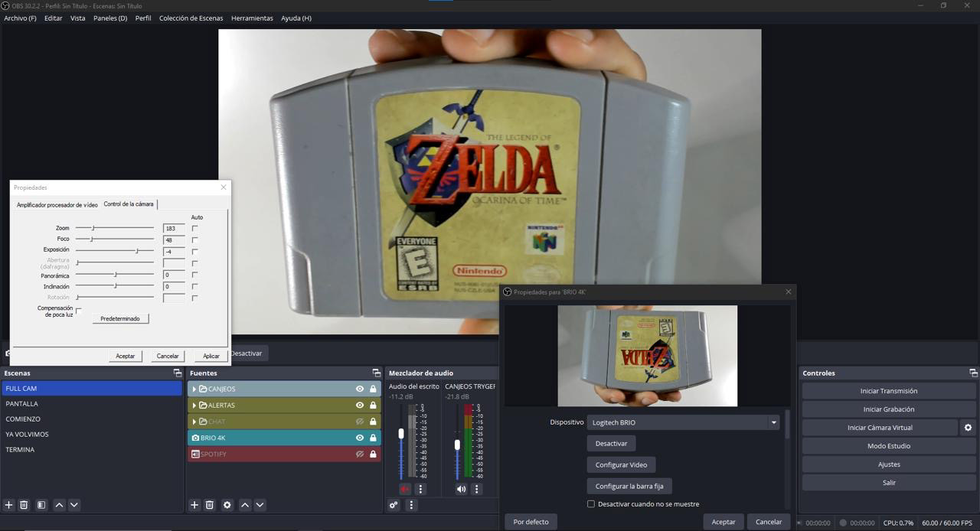
Task: Open the Paneles menu
Action: (110, 18)
